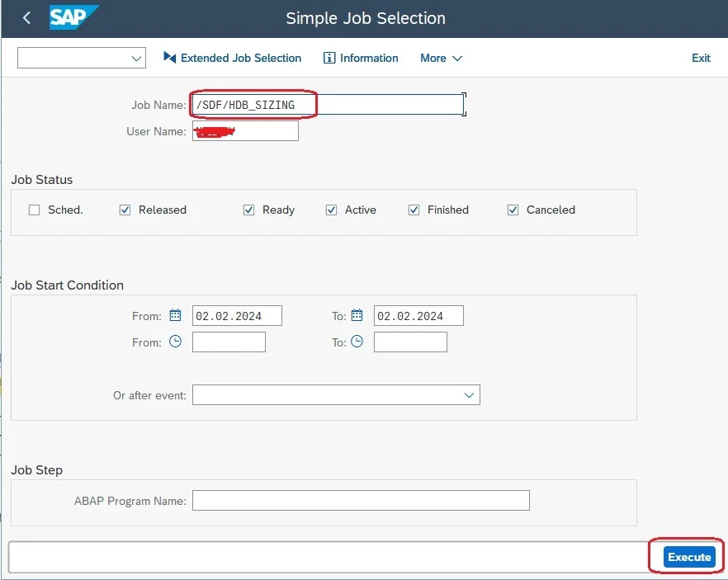The width and height of the screenshot is (728, 580).
Task: Open the To time clock picker
Action: [357, 342]
